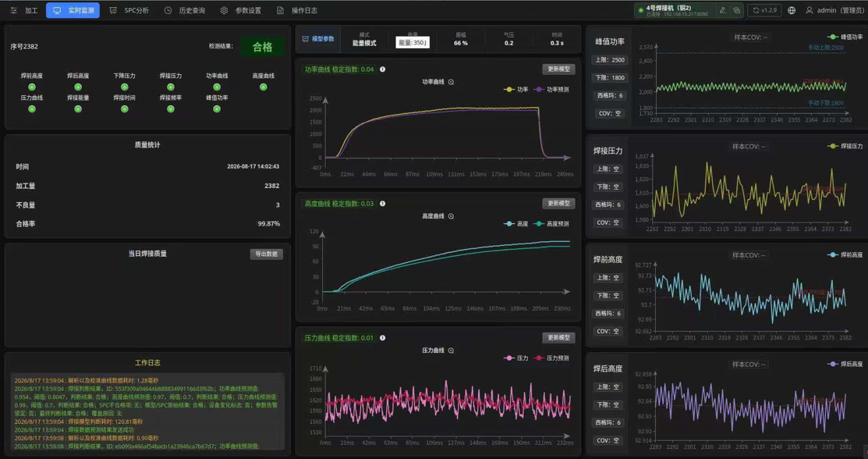Click the 峰值功率 西格玛: 6 field
The image size is (868, 459).
[x=610, y=95]
